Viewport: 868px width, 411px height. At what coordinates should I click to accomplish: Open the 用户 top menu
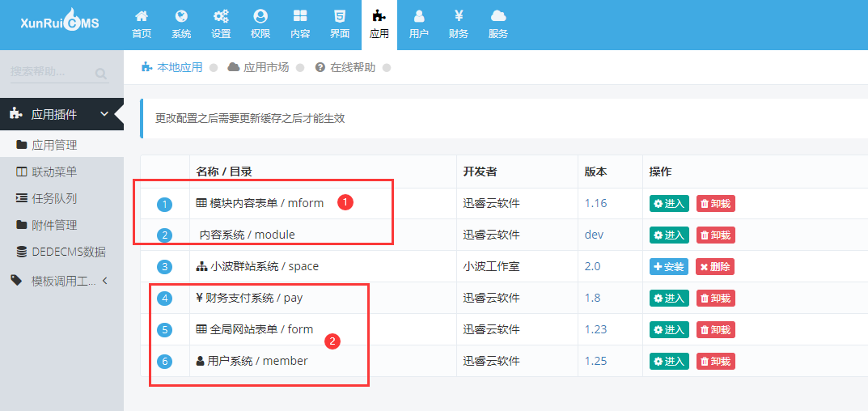click(x=418, y=25)
